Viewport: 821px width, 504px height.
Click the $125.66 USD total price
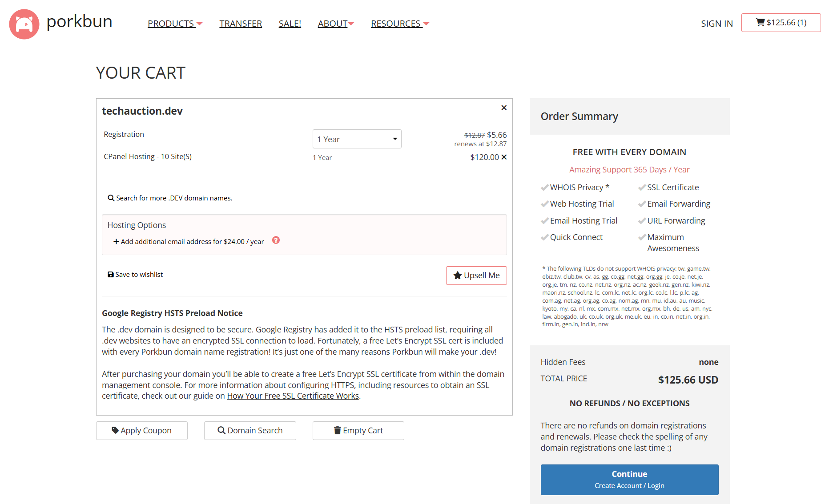pos(688,380)
